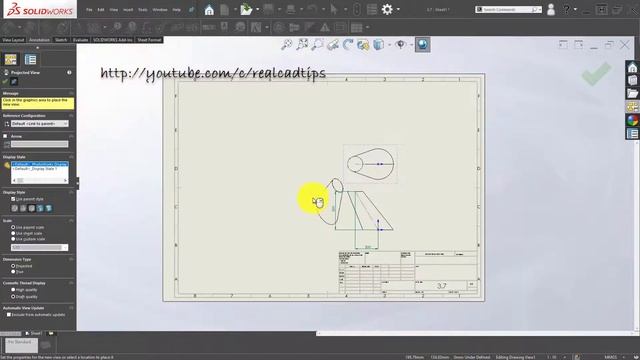Collapse the Scale section
Image resolution: width=640 pixels, height=360 pixels.
pyautogui.click(x=71, y=220)
